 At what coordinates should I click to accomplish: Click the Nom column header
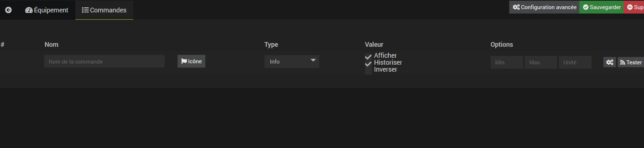tap(52, 45)
